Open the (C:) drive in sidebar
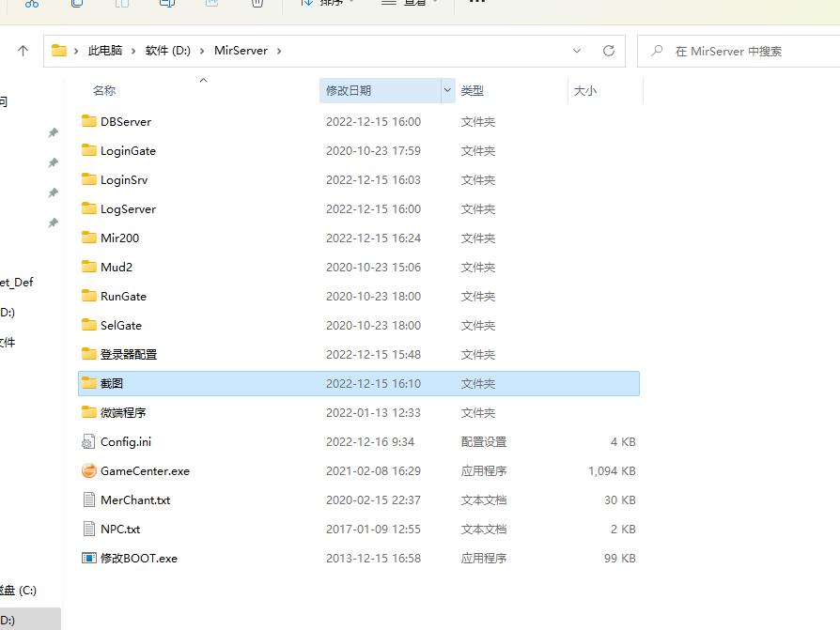Image resolution: width=840 pixels, height=630 pixels. click(x=18, y=590)
